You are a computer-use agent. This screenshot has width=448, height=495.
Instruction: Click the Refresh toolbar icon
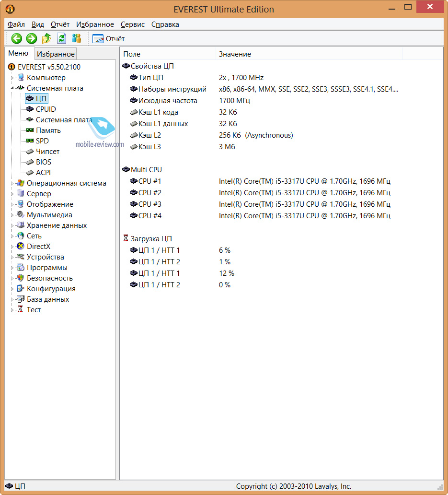[x=61, y=38]
